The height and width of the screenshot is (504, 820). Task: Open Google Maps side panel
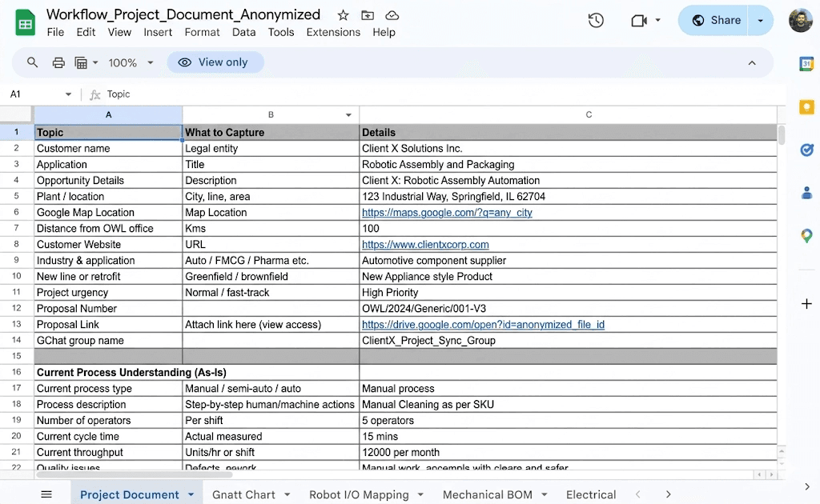click(x=806, y=235)
